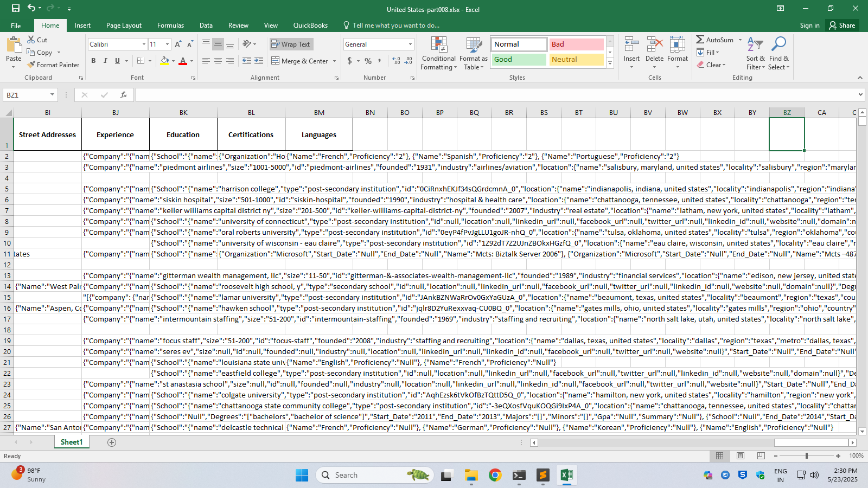The image size is (868, 488).
Task: Click the Insert Function fx icon
Action: pyautogui.click(x=124, y=95)
